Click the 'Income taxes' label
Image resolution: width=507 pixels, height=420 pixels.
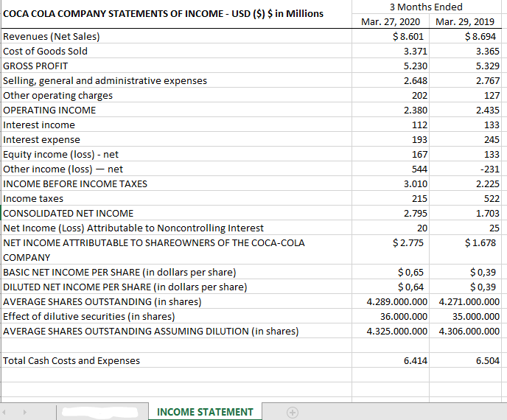pos(33,198)
